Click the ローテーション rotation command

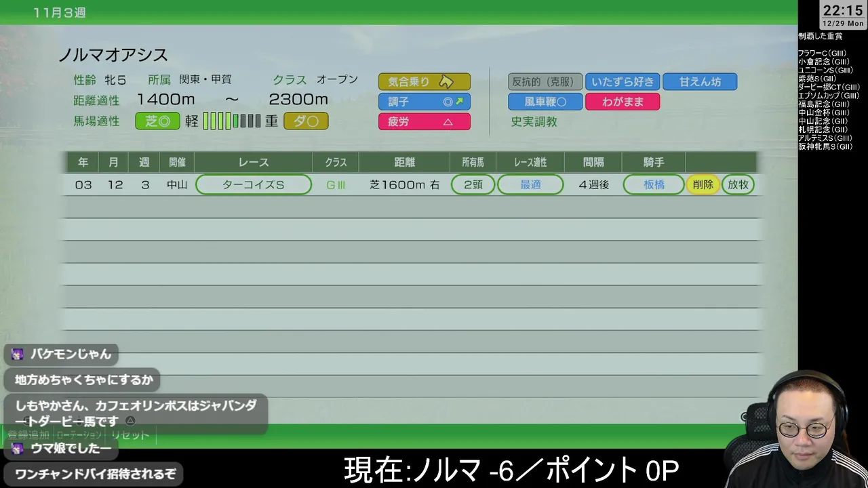pos(80,435)
